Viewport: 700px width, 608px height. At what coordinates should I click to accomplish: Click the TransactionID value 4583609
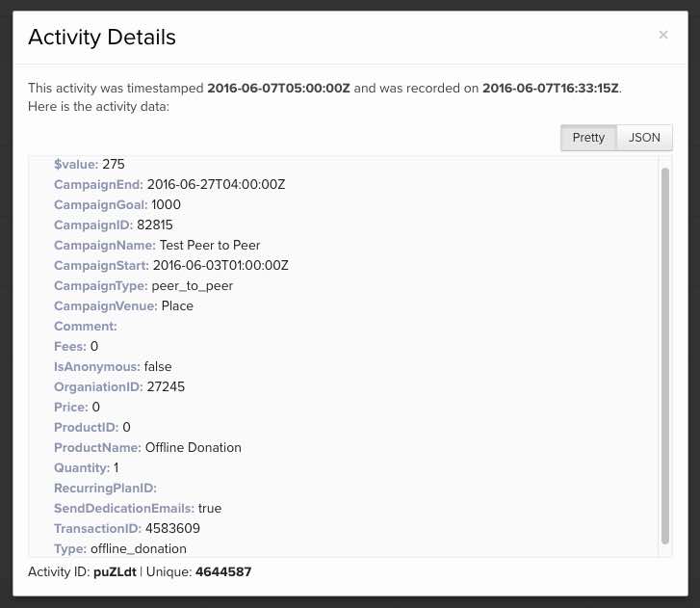point(172,528)
